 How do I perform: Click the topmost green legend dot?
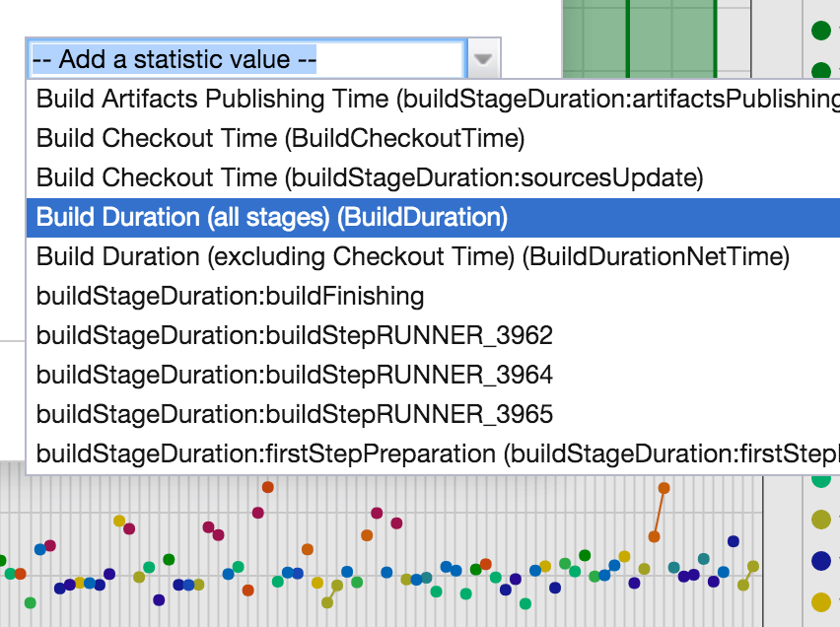(x=820, y=31)
